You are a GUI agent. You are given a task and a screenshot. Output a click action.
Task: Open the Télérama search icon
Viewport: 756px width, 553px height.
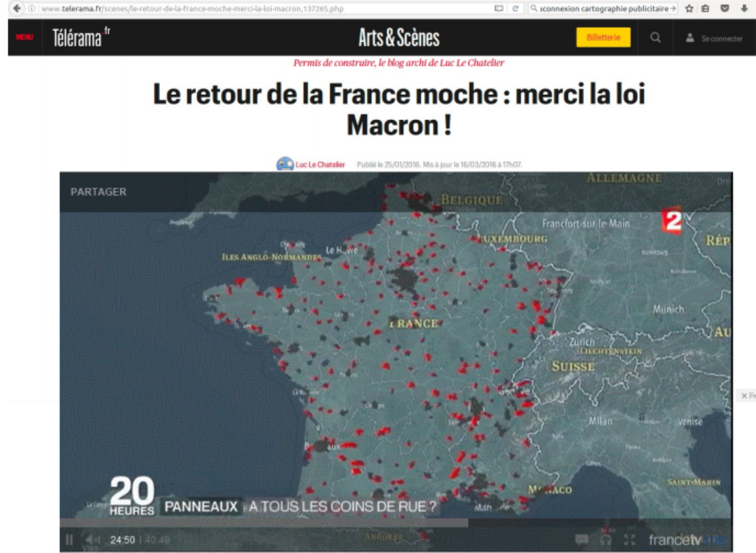pos(655,38)
